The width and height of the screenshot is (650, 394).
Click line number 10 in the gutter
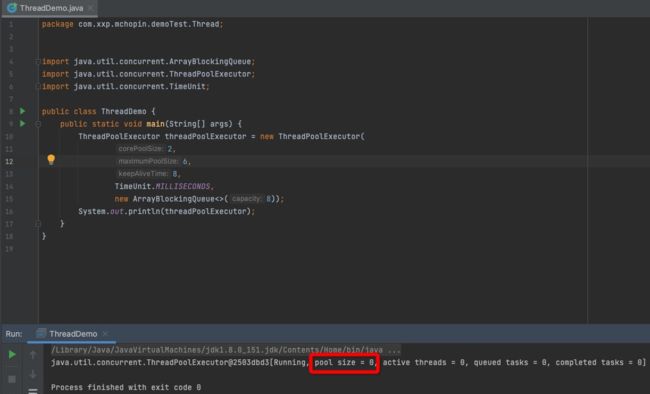click(9, 136)
